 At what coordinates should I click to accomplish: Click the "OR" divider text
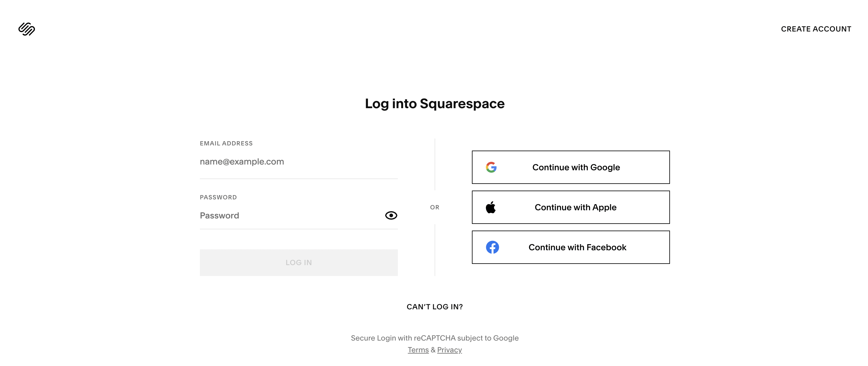[x=435, y=208]
